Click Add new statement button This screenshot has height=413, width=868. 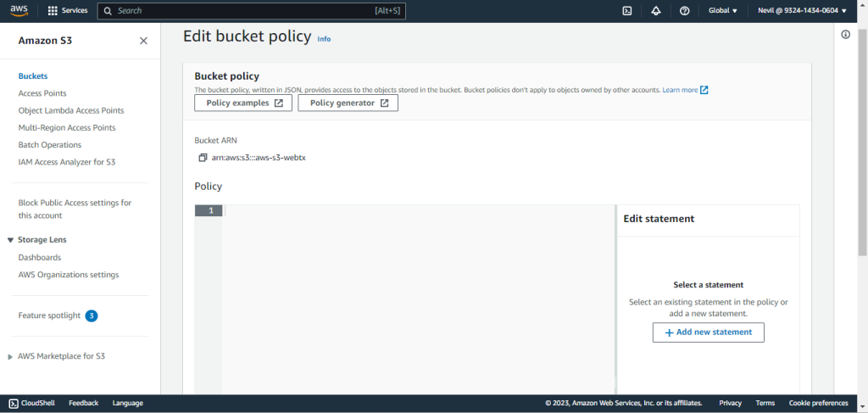tap(708, 332)
